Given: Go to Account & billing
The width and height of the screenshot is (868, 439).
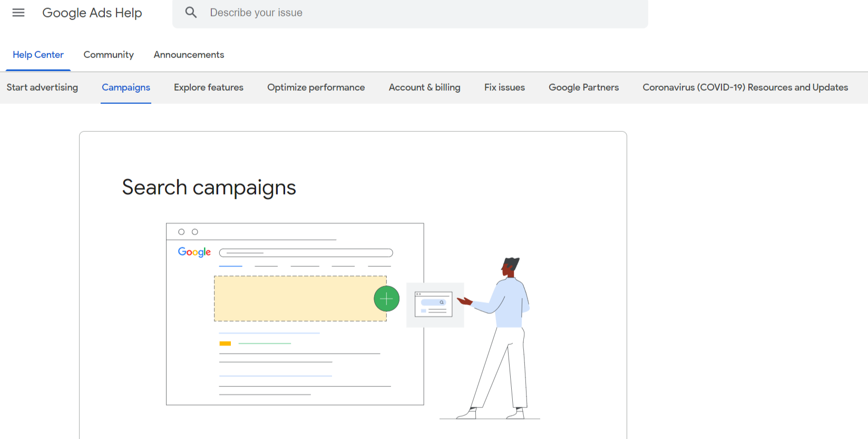Looking at the screenshot, I should pyautogui.click(x=424, y=87).
